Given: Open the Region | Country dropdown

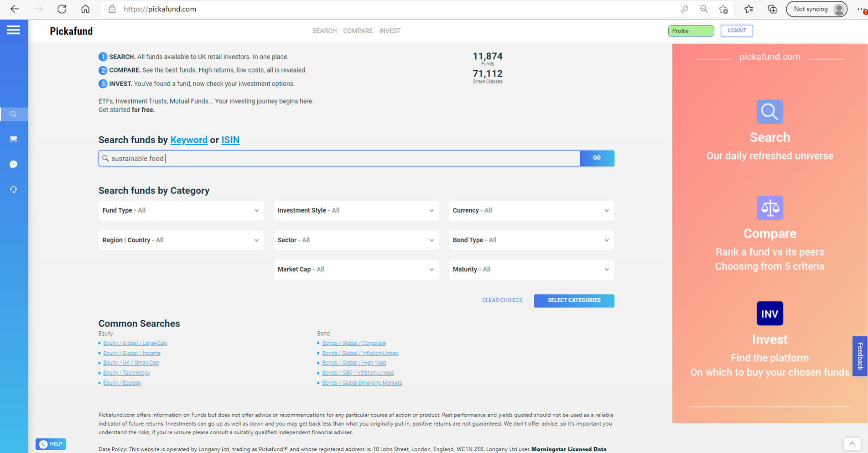Looking at the screenshot, I should coord(181,240).
